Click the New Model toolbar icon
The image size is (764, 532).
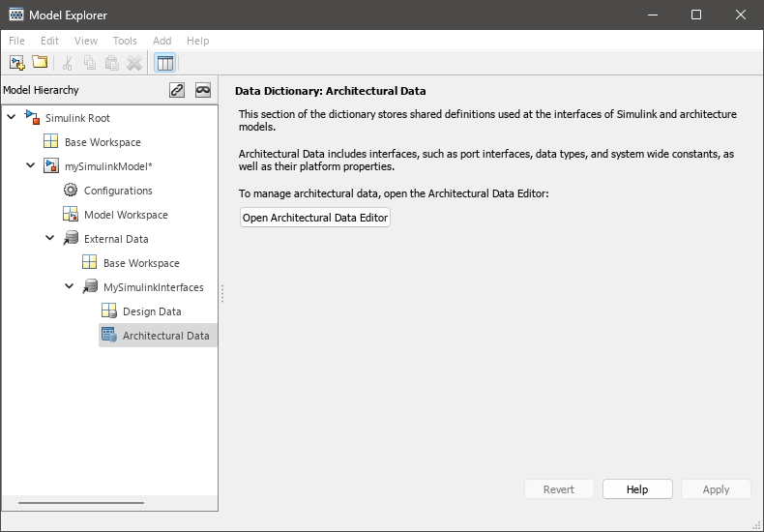[17, 63]
